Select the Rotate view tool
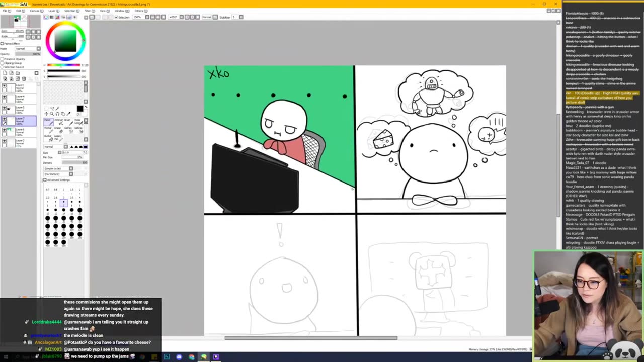The image size is (644, 362). (57, 114)
